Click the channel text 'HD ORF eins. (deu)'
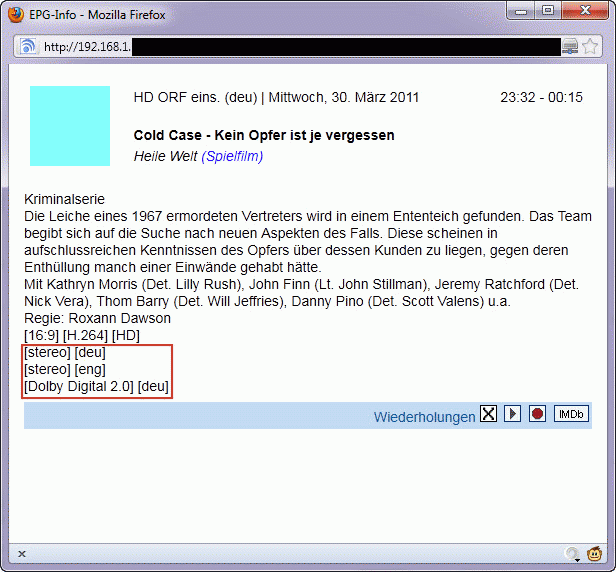Image resolution: width=616 pixels, height=572 pixels. click(x=195, y=97)
